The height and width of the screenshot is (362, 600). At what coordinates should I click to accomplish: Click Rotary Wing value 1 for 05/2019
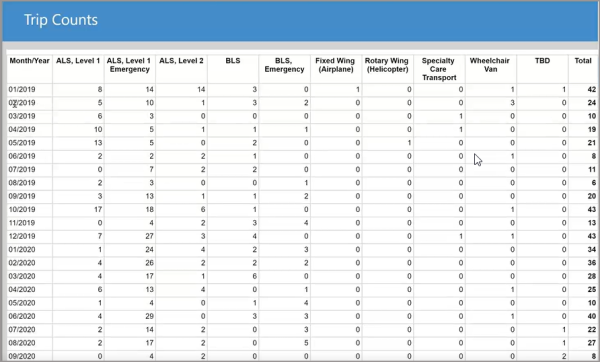[409, 143]
